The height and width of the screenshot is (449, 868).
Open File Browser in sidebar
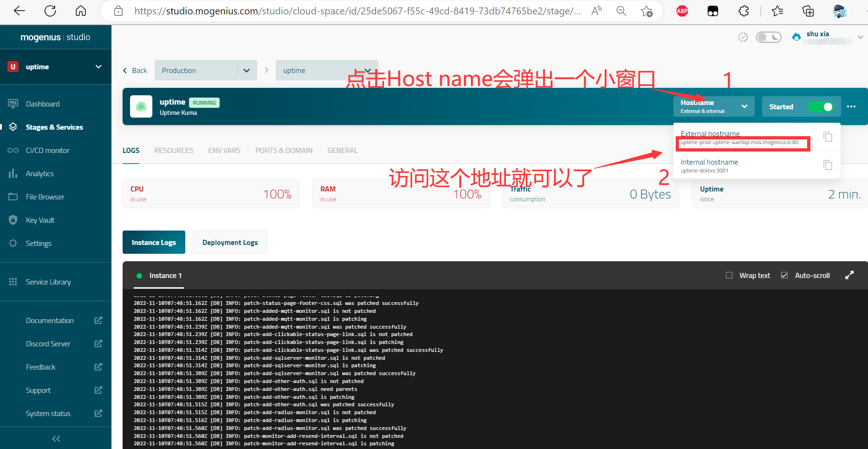[45, 197]
